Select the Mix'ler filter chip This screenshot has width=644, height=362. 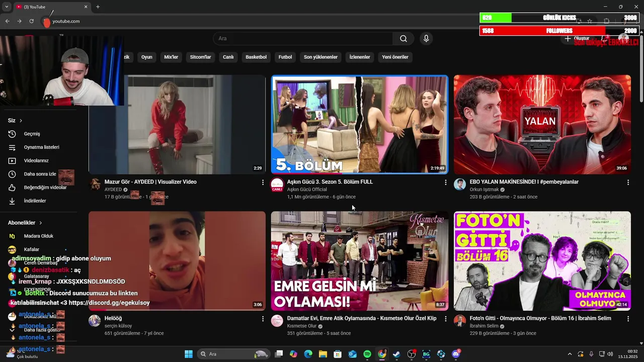point(171,57)
